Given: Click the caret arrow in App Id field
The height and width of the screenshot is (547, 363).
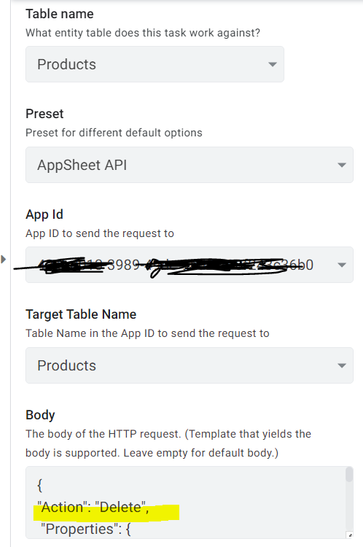Looking at the screenshot, I should point(342,265).
